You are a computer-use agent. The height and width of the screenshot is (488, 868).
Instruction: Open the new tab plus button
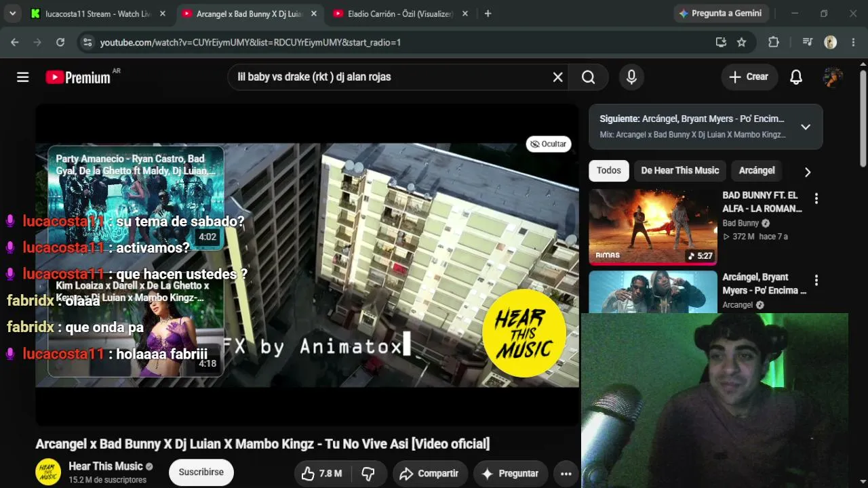(x=488, y=14)
